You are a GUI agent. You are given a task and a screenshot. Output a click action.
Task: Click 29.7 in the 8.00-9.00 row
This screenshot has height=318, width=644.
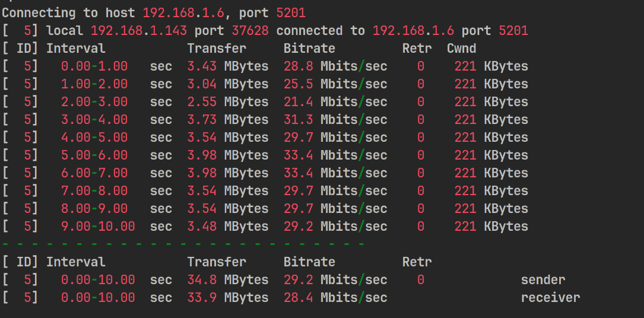(x=298, y=208)
